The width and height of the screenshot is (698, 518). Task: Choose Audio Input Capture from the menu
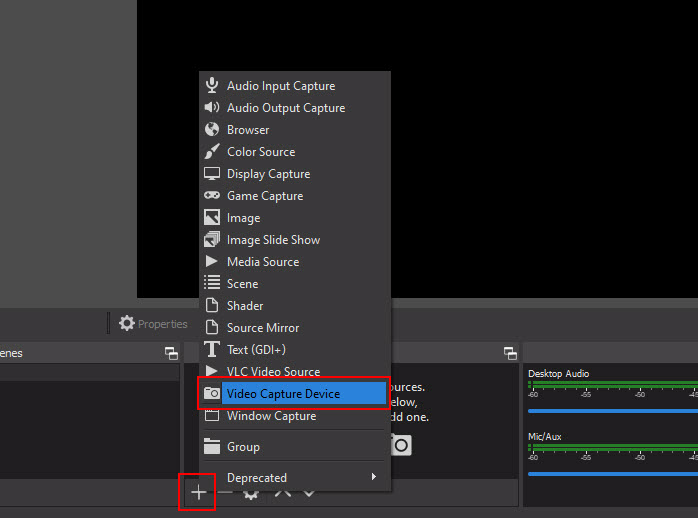[x=294, y=85]
